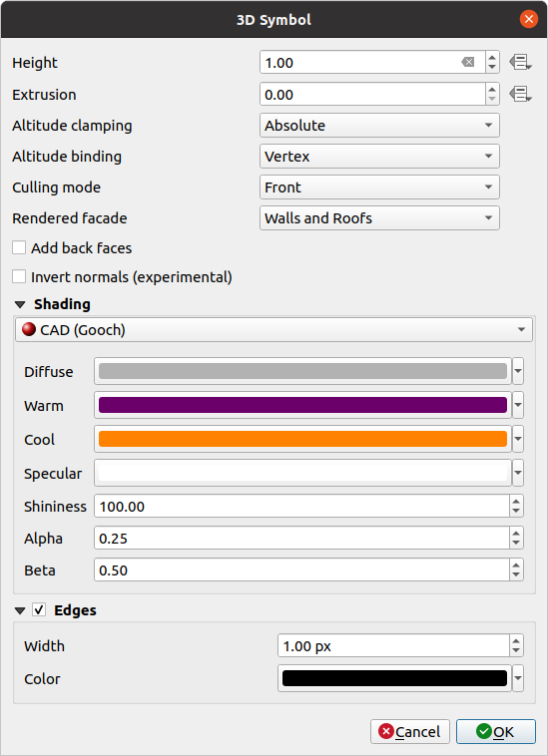The width and height of the screenshot is (548, 756).
Task: Disable the Edges checkbox
Action: pyautogui.click(x=39, y=610)
